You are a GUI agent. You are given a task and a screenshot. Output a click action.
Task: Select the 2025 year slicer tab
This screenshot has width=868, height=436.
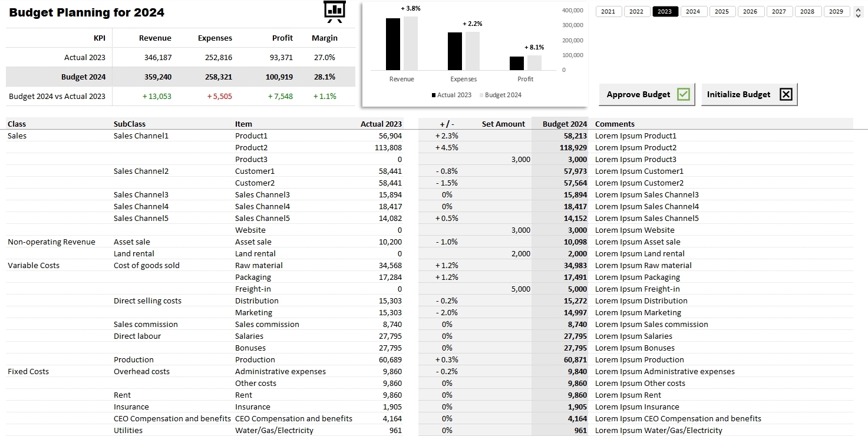coord(722,11)
